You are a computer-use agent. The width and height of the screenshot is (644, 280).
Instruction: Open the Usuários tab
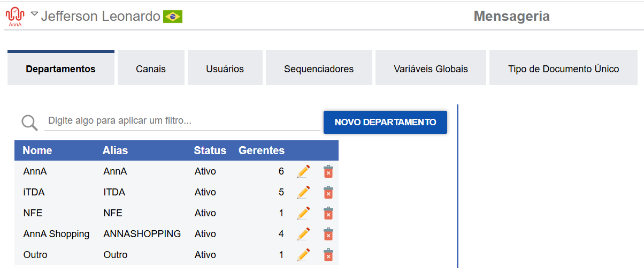225,69
